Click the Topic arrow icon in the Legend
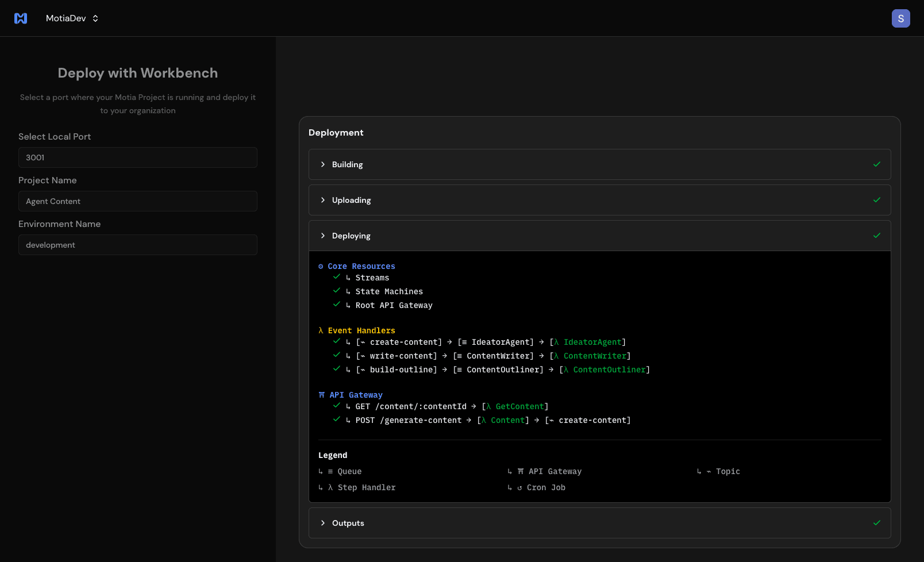924x562 pixels. (x=708, y=471)
